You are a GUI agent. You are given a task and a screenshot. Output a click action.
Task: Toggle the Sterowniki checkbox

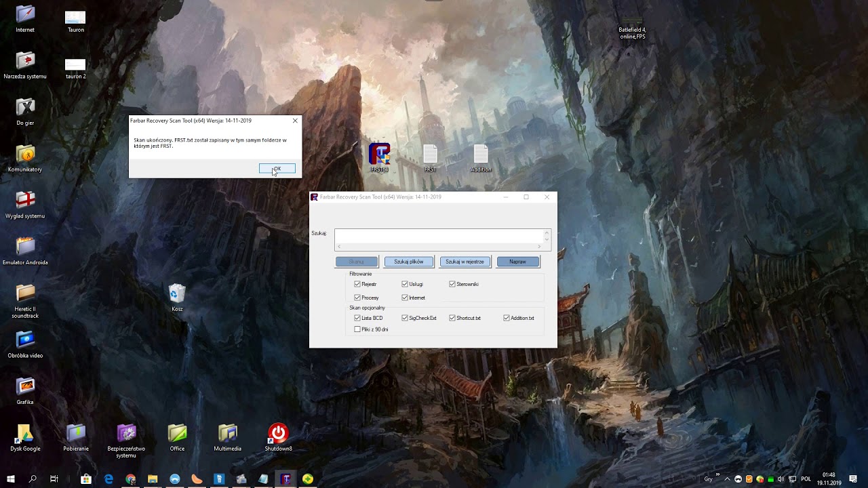[x=452, y=284]
